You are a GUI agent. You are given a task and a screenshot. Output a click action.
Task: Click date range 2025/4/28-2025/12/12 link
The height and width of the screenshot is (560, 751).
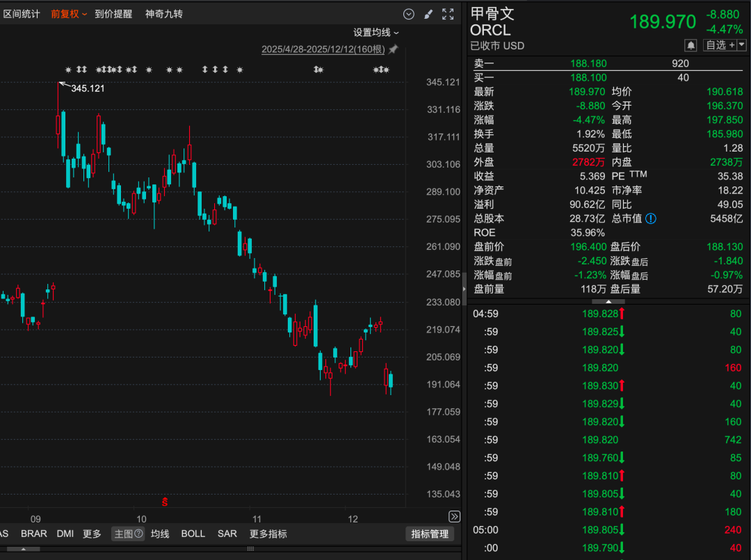323,49
